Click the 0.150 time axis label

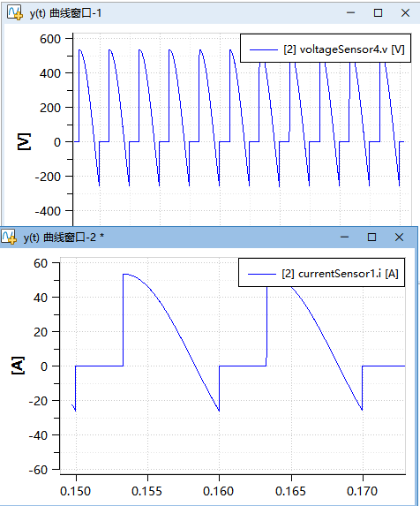[75, 491]
